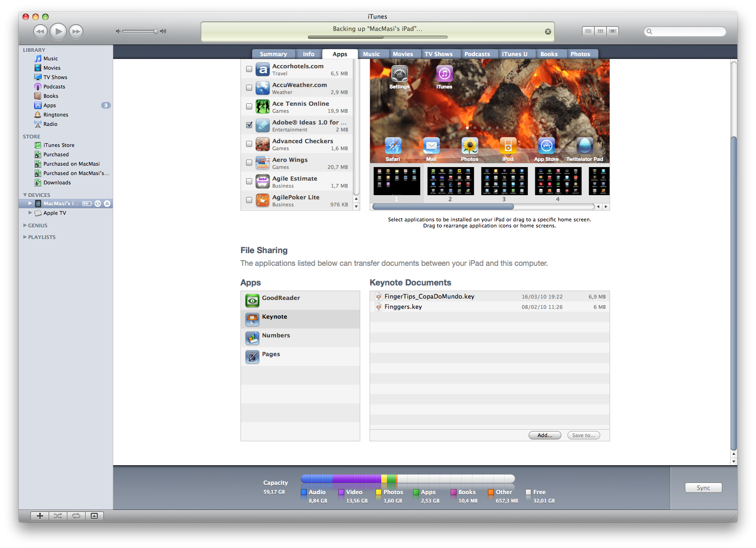Click the add playlist plus button

tap(40, 516)
